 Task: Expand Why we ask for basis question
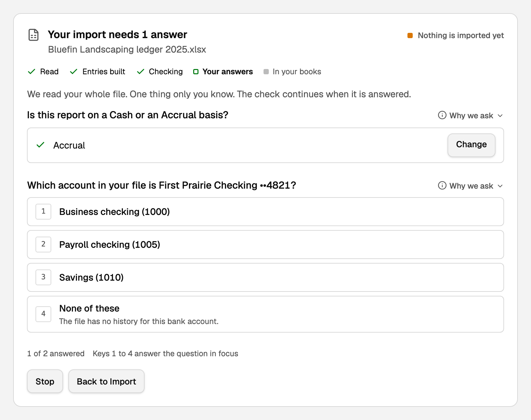click(471, 115)
